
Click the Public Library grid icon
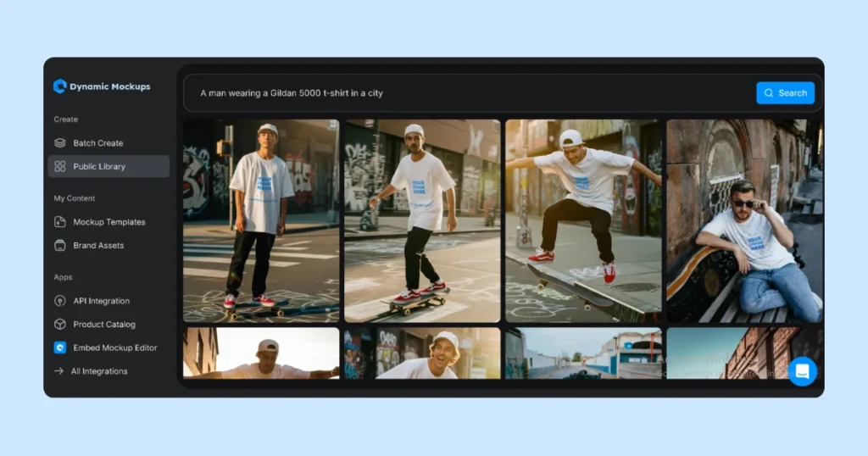pyautogui.click(x=60, y=167)
